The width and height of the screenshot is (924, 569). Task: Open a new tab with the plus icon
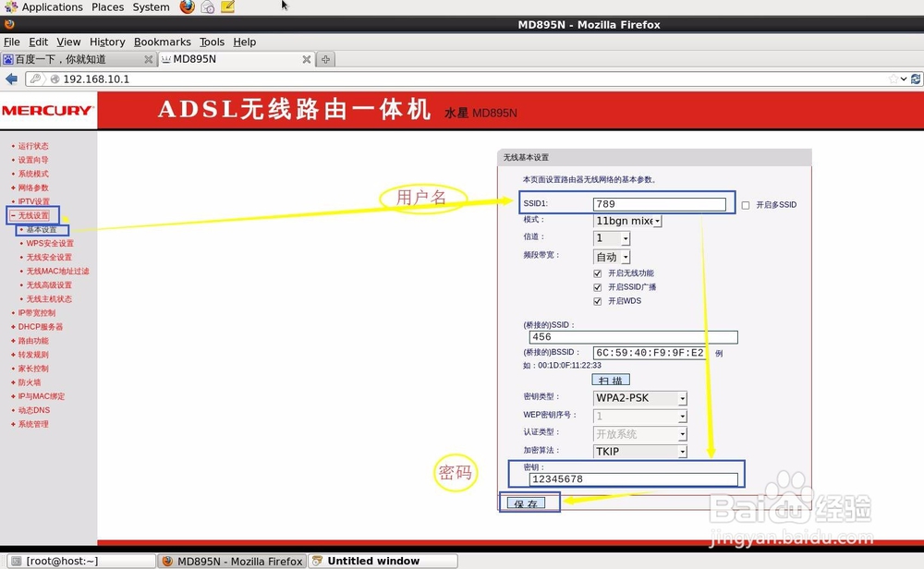point(325,58)
